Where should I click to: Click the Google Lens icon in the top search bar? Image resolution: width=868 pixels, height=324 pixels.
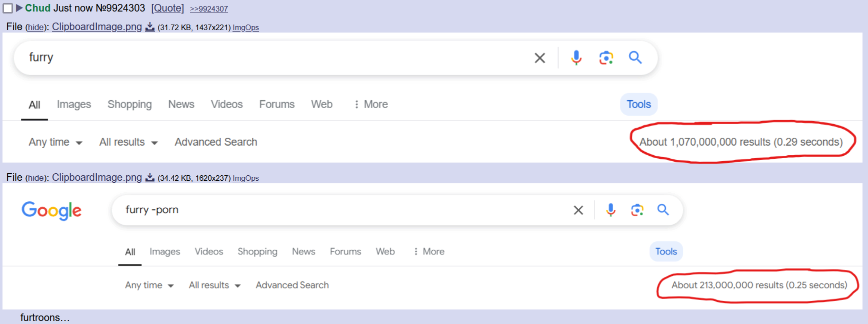(606, 58)
